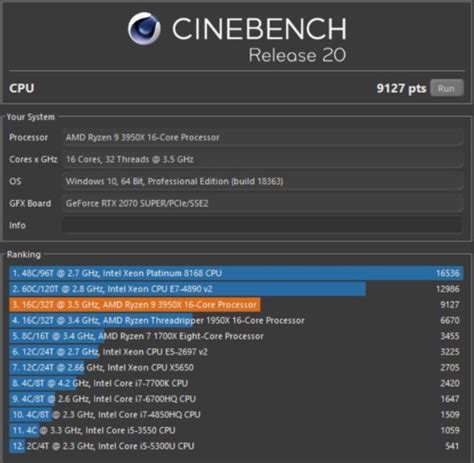Click the Xeon X5650 ranking row
474x463 pixels.
[236, 367]
